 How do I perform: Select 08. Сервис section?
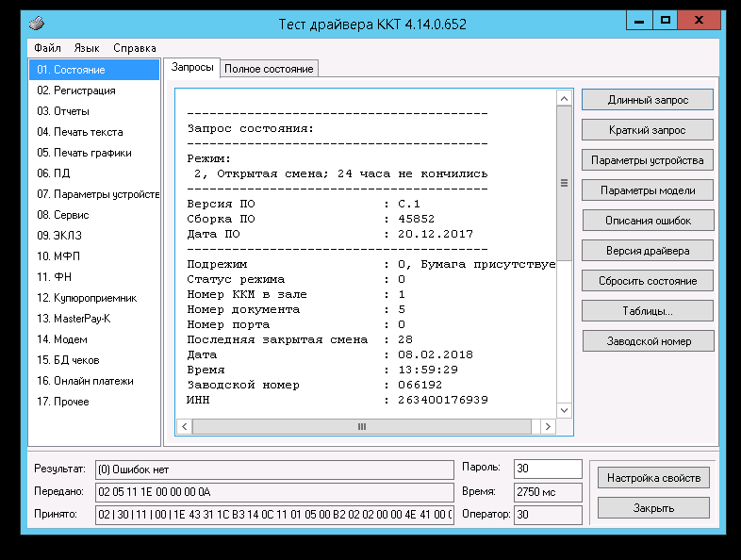pyautogui.click(x=94, y=215)
